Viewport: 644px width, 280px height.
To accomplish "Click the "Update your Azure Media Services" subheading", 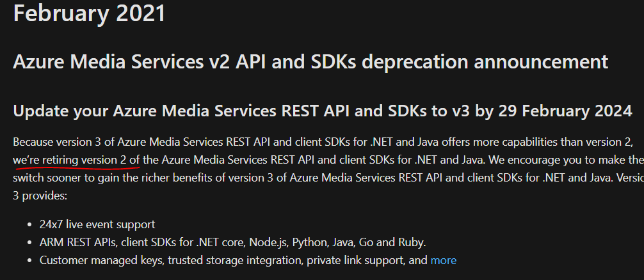I will (192, 111).
